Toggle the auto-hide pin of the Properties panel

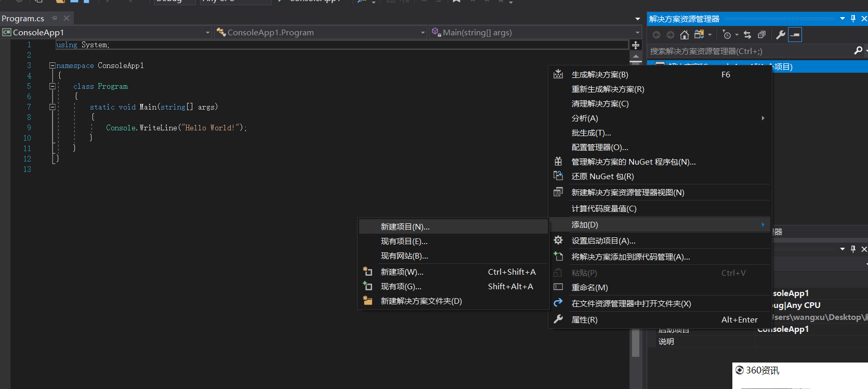tap(853, 249)
